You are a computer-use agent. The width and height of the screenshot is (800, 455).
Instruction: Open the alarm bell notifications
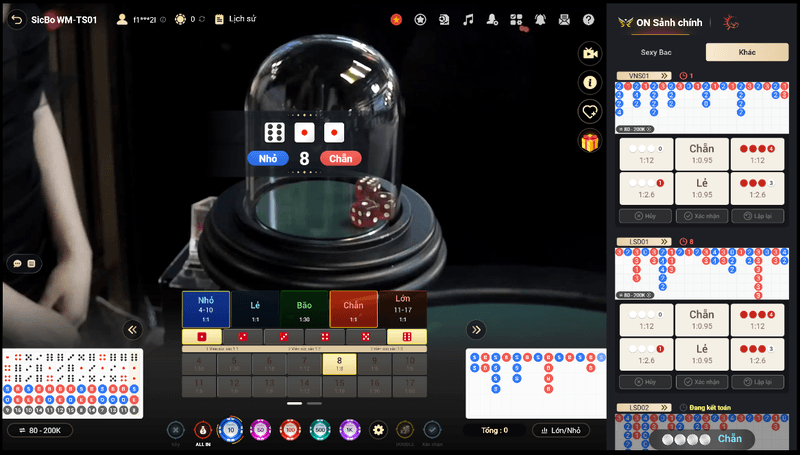coord(540,19)
